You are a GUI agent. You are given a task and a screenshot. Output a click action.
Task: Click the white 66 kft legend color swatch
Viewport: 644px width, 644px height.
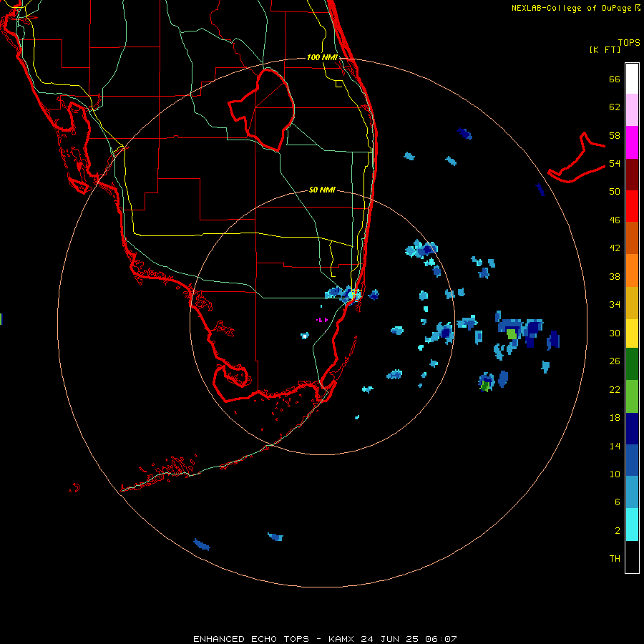click(x=632, y=79)
